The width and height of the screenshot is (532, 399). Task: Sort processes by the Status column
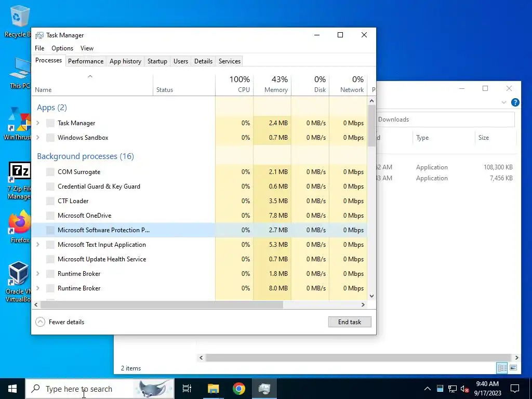click(x=184, y=85)
